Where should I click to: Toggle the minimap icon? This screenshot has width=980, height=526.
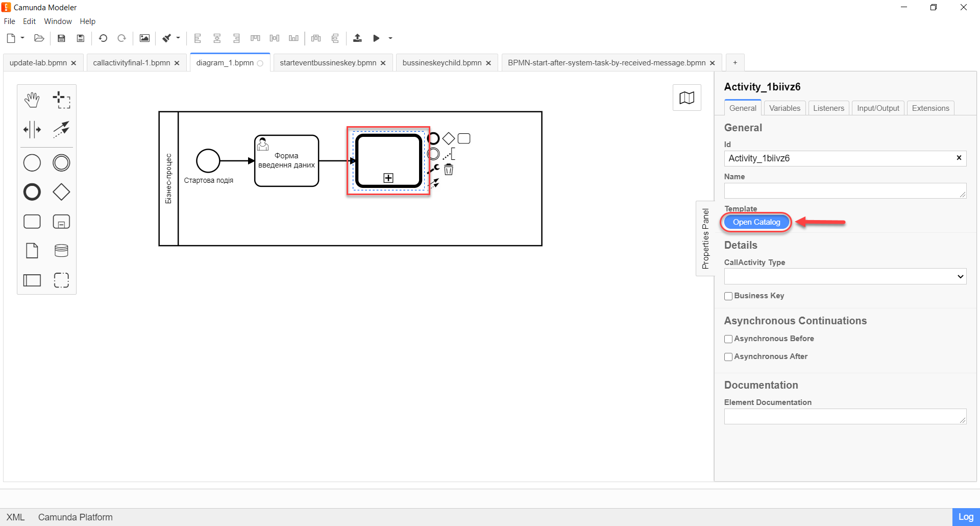tap(687, 98)
